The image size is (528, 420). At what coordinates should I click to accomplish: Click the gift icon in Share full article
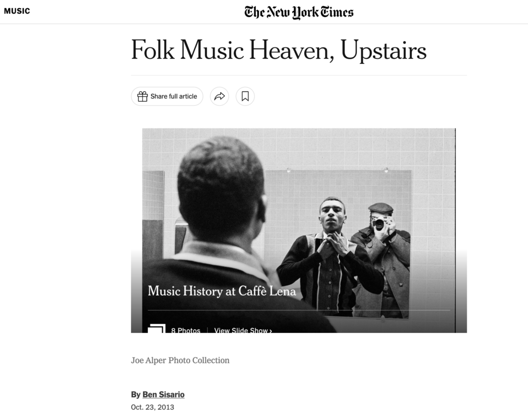(142, 96)
